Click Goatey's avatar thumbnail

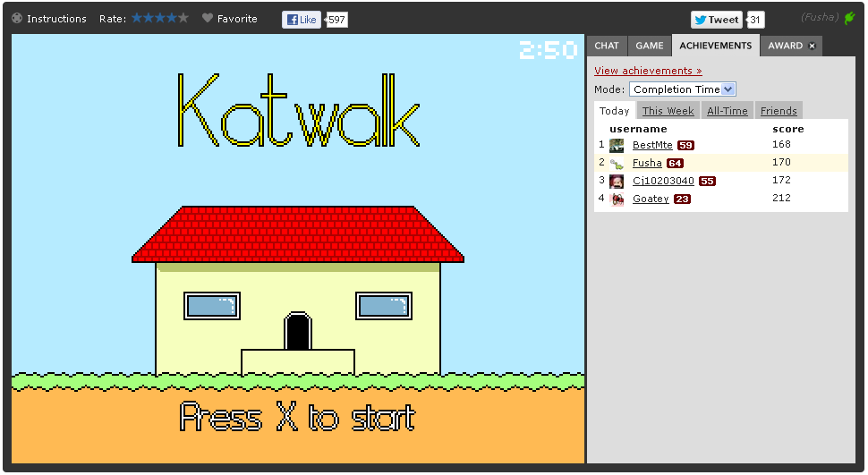[617, 199]
